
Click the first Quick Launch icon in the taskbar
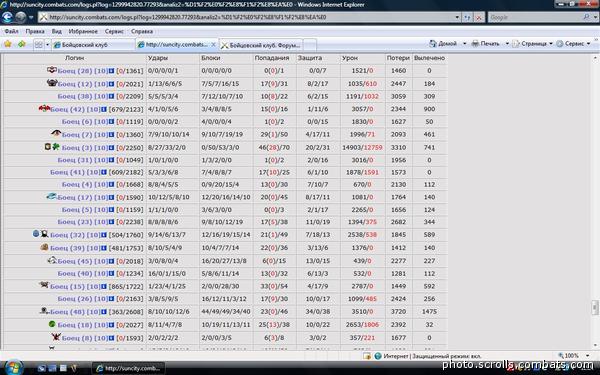coord(42,368)
